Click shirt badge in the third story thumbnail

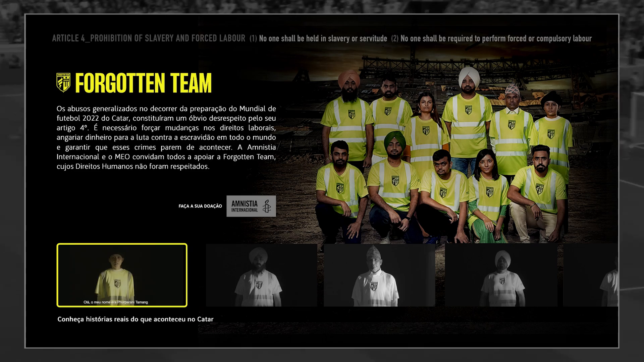pyautogui.click(x=374, y=286)
